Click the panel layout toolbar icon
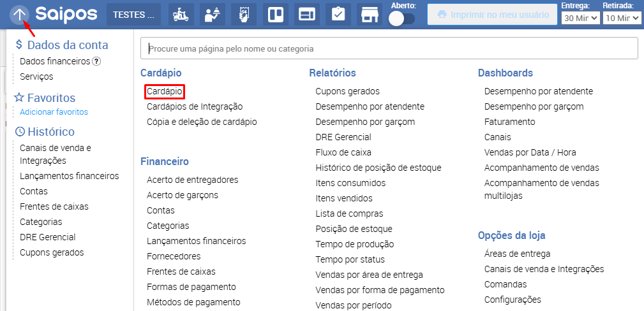 tap(307, 15)
